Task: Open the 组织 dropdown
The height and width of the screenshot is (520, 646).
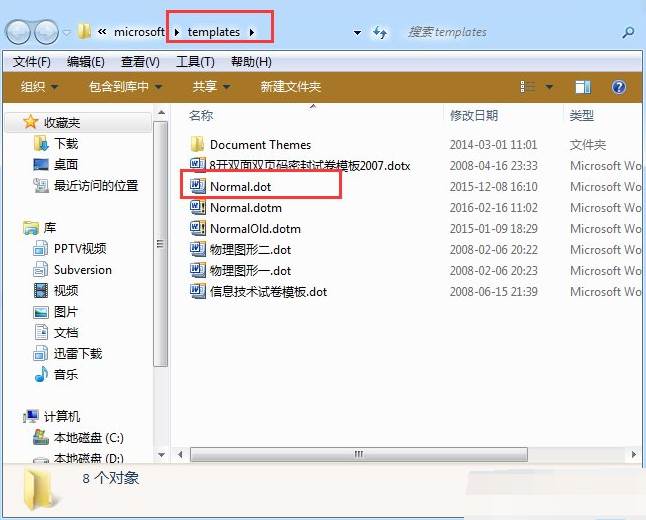Action: [39, 87]
